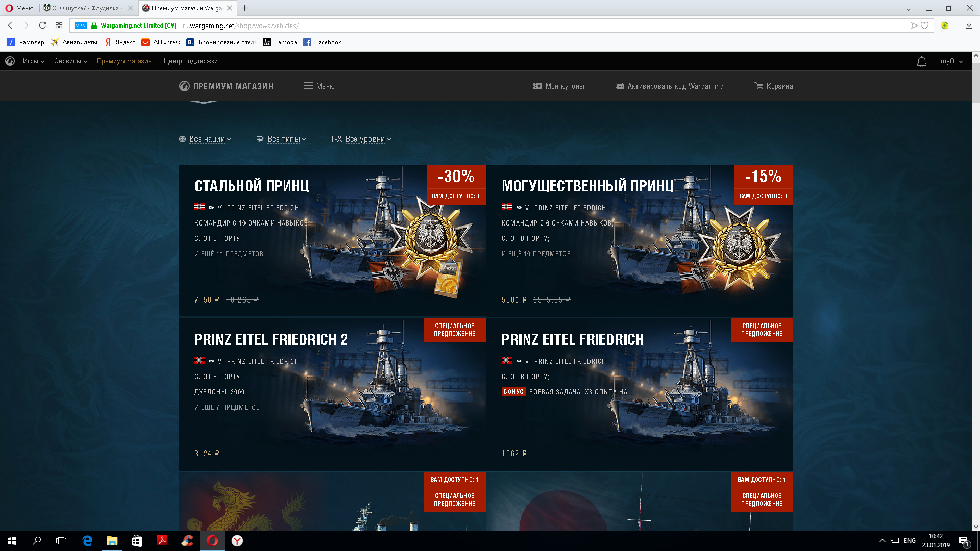
Task: Open Task View on taskbar
Action: coord(61,541)
